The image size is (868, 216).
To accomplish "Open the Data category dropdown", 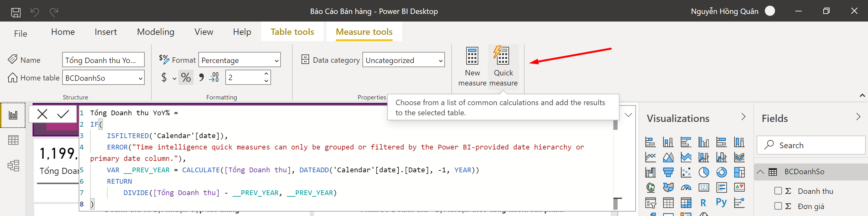I will (404, 60).
